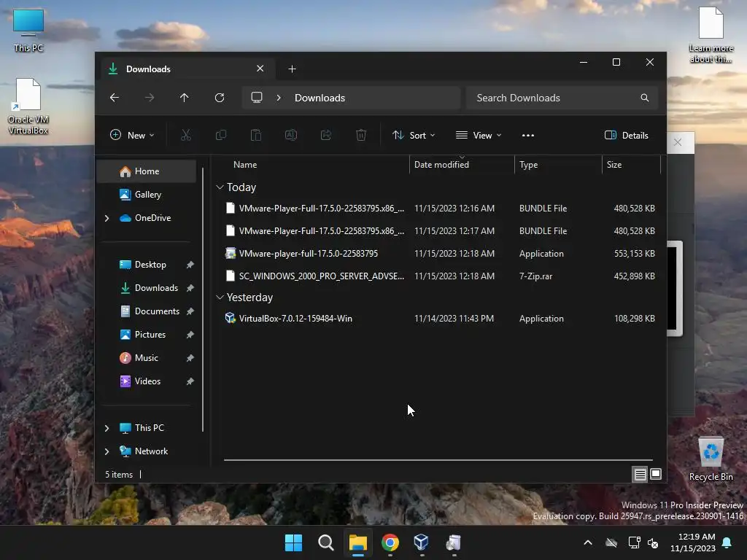The width and height of the screenshot is (747, 560).
Task: Expand OneDrive in navigation pane
Action: coord(107,218)
